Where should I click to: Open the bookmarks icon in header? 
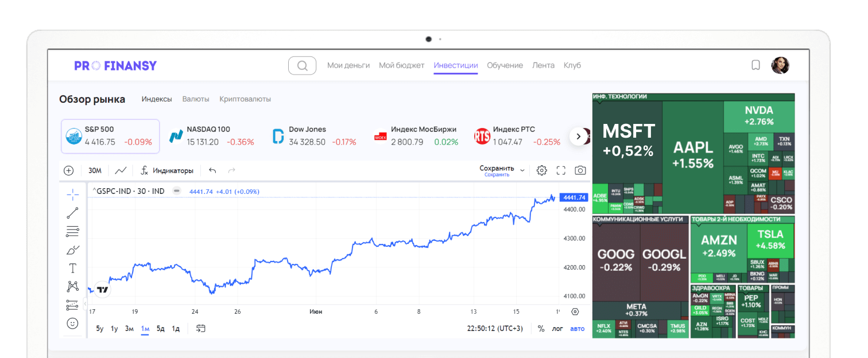756,65
